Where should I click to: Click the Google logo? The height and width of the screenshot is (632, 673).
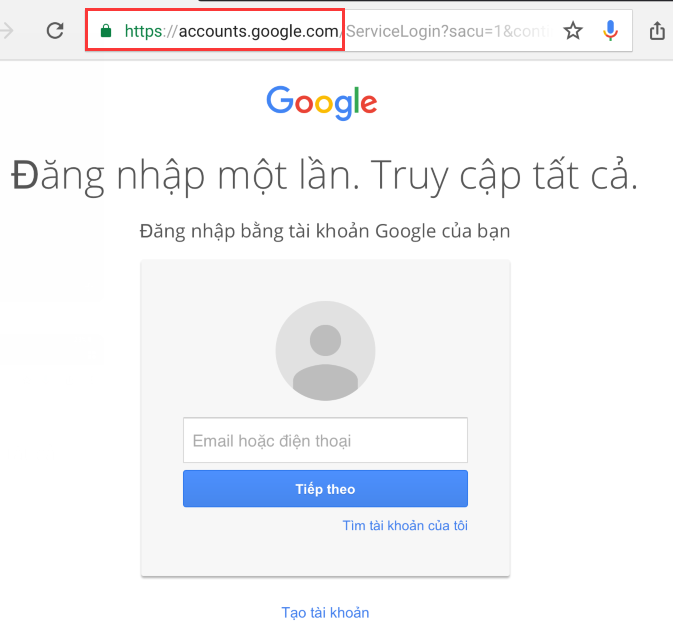(321, 102)
